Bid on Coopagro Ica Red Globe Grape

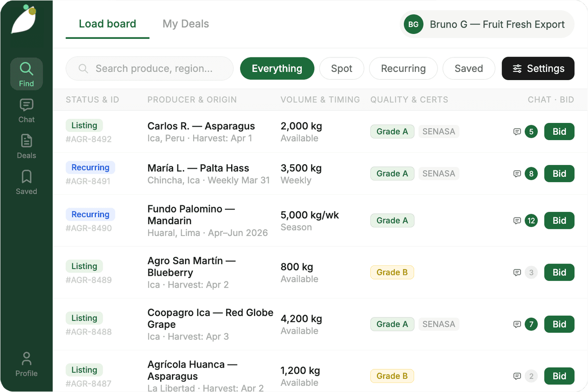(559, 324)
